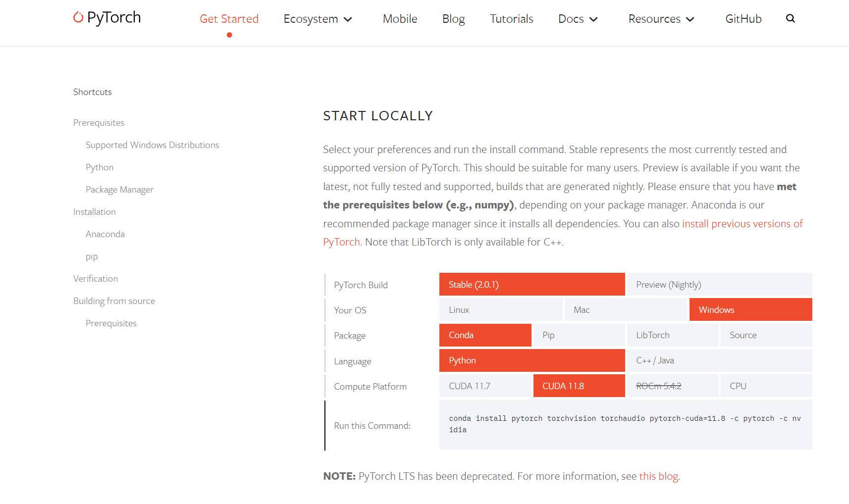The height and width of the screenshot is (504, 849).
Task: Go to the Mobile page
Action: coord(400,19)
